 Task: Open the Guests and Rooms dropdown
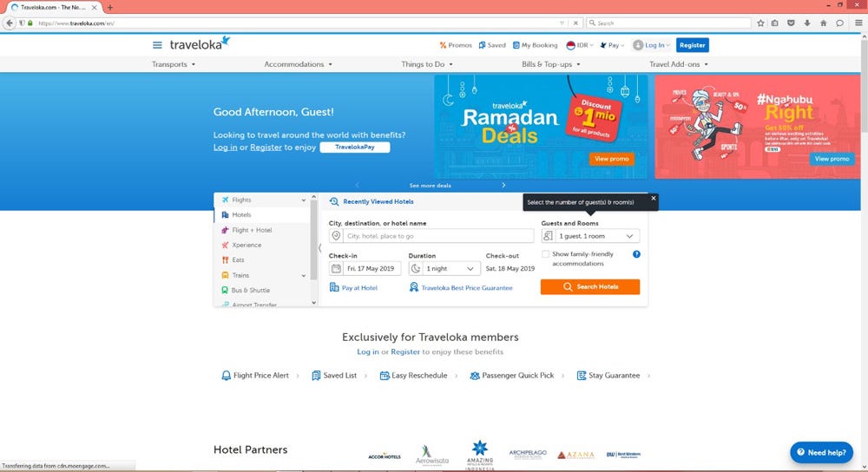[x=590, y=236]
